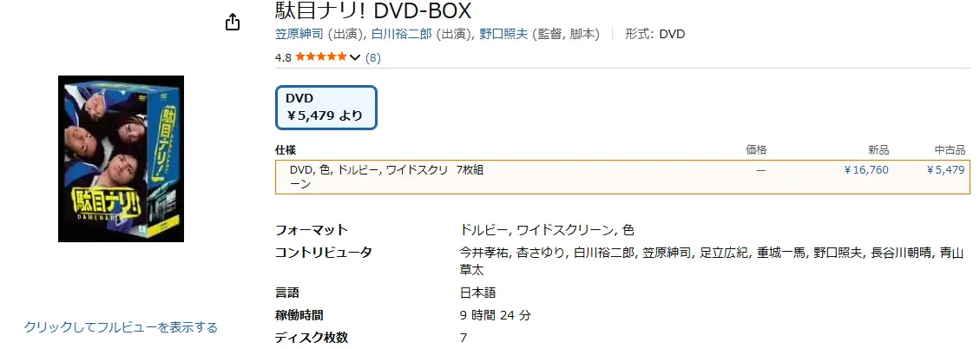Open the used price ¥5,479 in table

tap(945, 170)
